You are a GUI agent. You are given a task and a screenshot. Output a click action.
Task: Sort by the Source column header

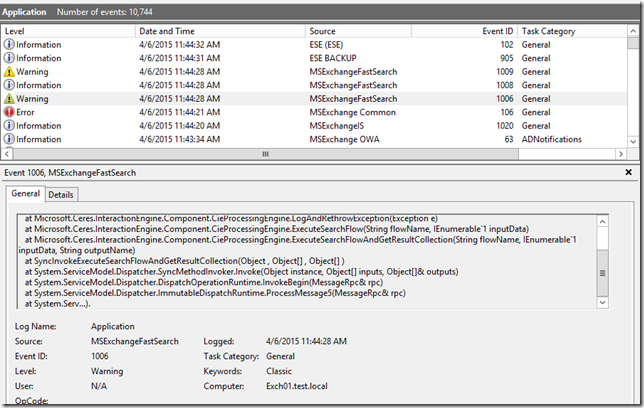pos(358,31)
